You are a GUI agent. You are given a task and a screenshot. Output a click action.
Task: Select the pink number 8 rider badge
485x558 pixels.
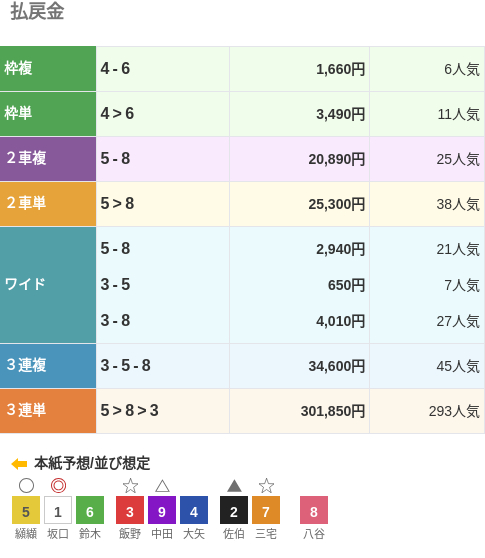click(314, 510)
